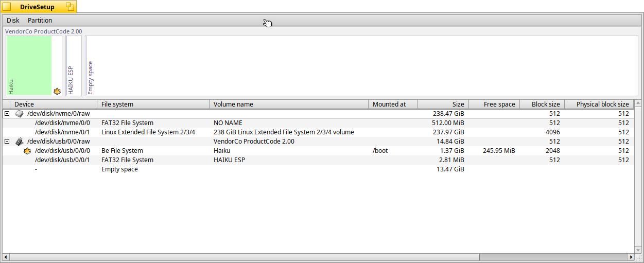Click the Volume name column header
Image resolution: width=644 pixels, height=263 pixels.
[x=288, y=104]
